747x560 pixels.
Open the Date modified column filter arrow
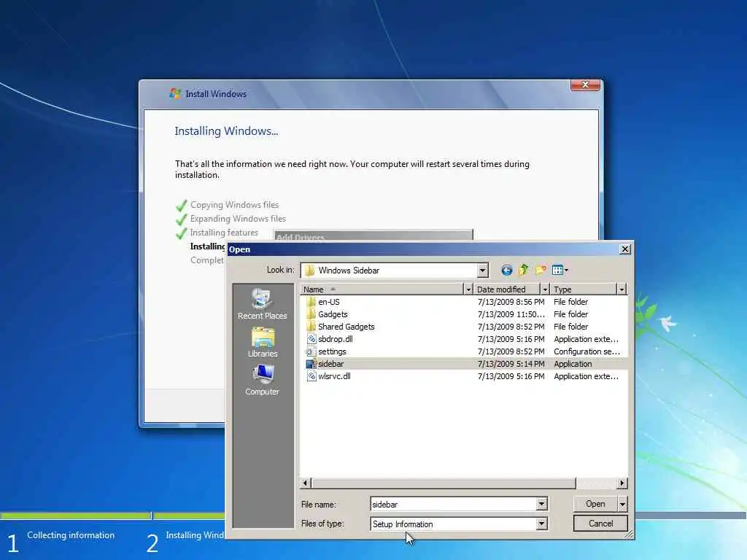pos(545,289)
